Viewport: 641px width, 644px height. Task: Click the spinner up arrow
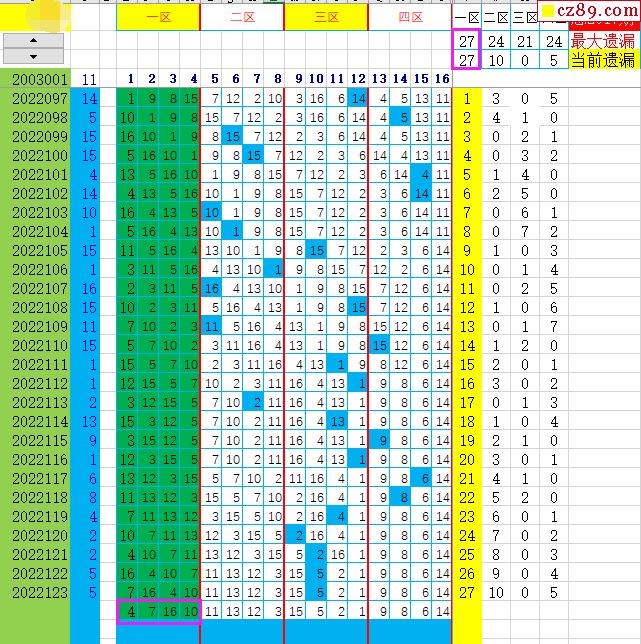coord(34,42)
